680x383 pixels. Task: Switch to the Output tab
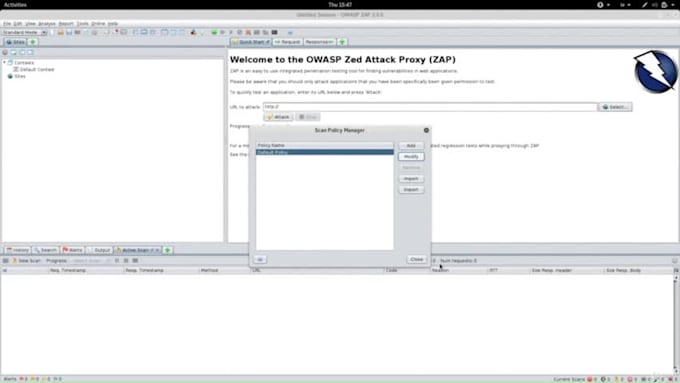[x=99, y=250]
